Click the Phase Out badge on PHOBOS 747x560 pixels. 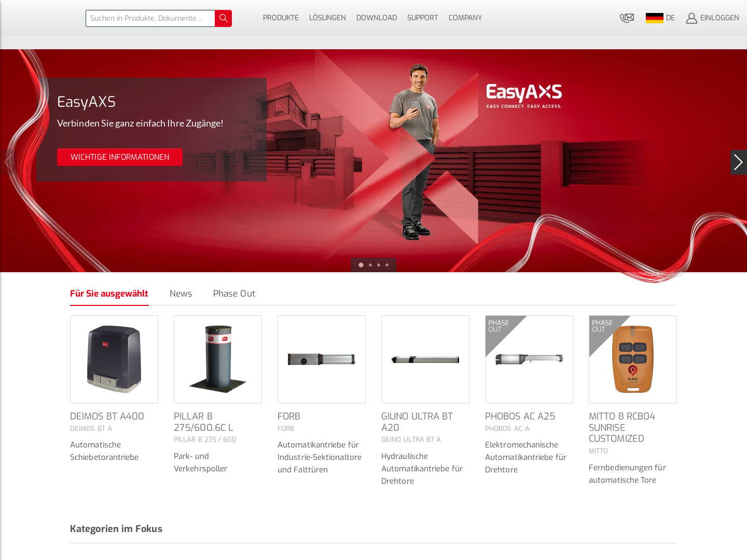coord(499,326)
